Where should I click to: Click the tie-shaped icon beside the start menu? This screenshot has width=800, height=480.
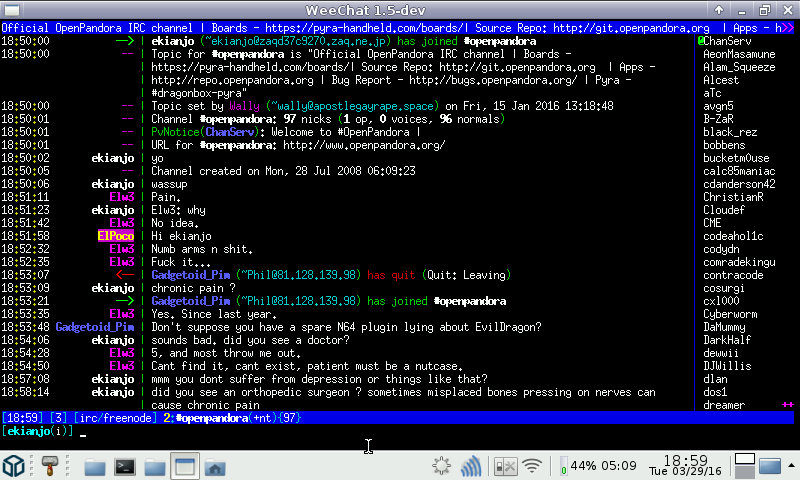click(48, 465)
